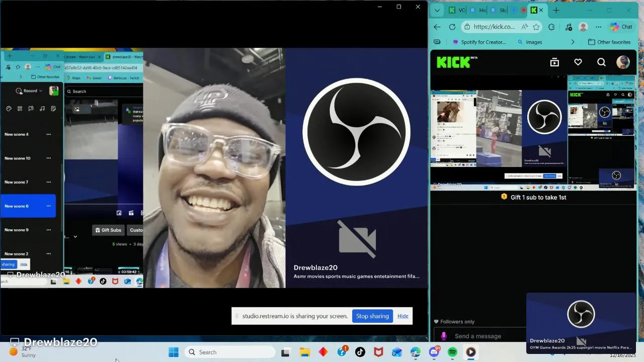Open Edge extensions puzzle icon

coord(551,27)
